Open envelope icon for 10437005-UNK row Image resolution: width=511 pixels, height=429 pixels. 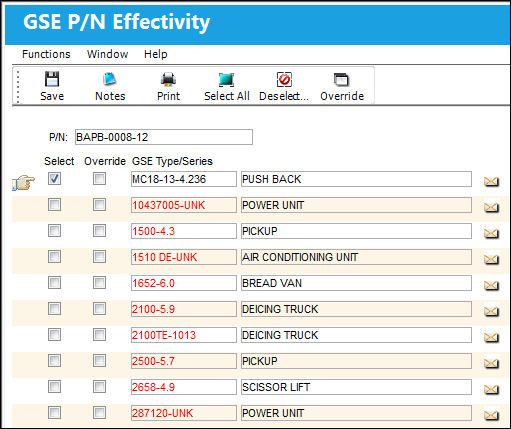click(491, 207)
